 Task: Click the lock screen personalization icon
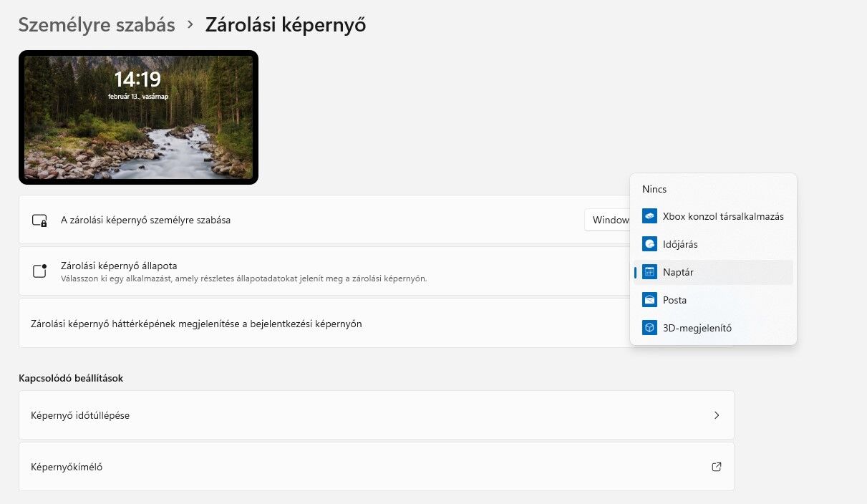tap(39, 220)
